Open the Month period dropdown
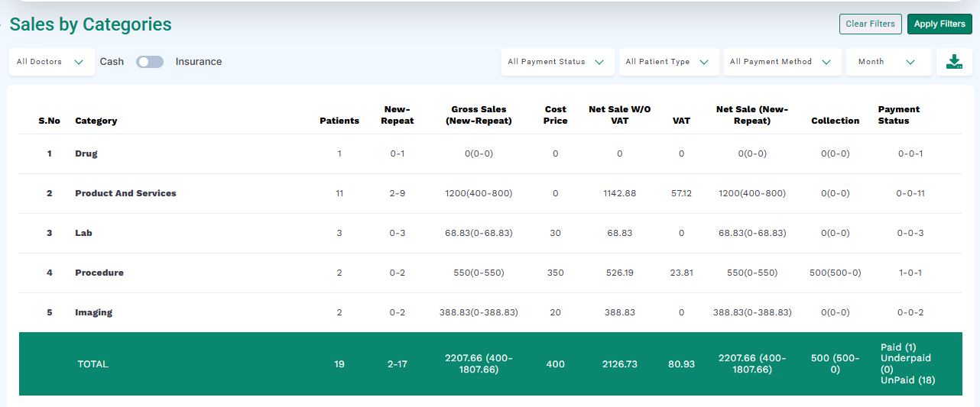The image size is (980, 407). 888,62
